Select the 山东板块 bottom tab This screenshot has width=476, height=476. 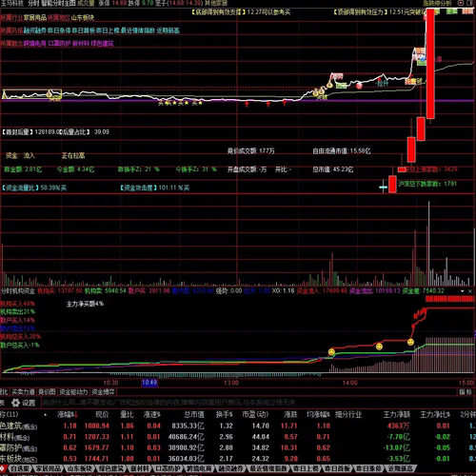[x=79, y=468]
